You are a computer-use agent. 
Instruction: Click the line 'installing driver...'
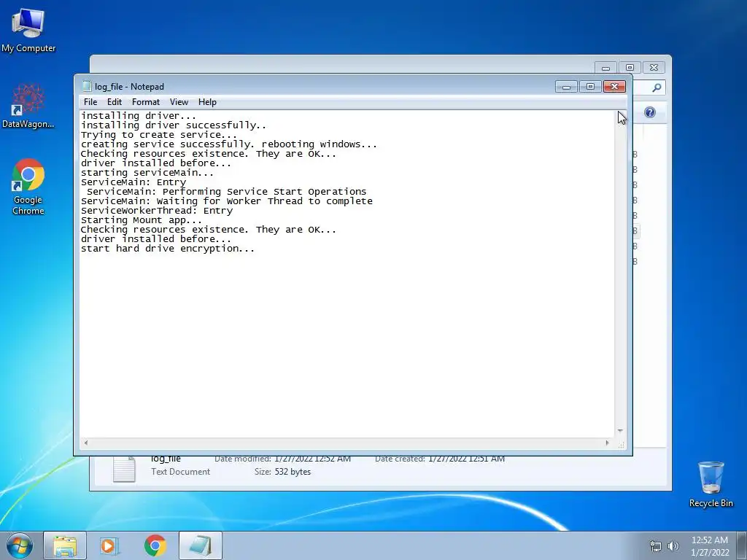coord(138,115)
